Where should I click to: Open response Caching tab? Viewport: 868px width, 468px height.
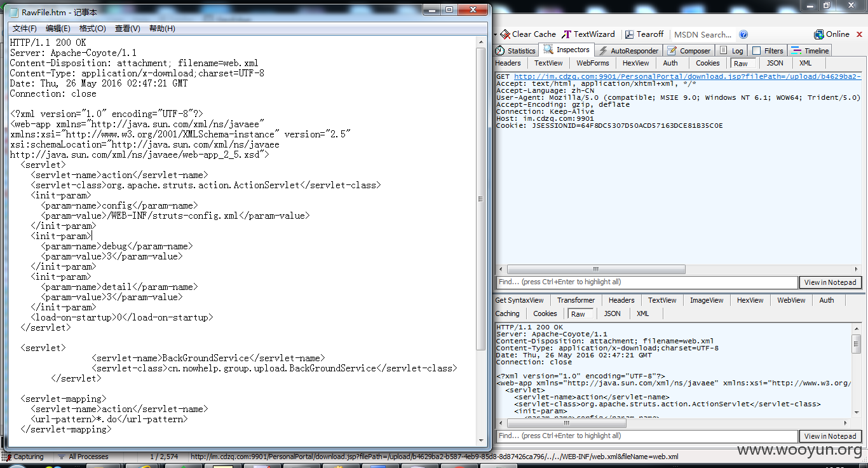(x=507, y=313)
